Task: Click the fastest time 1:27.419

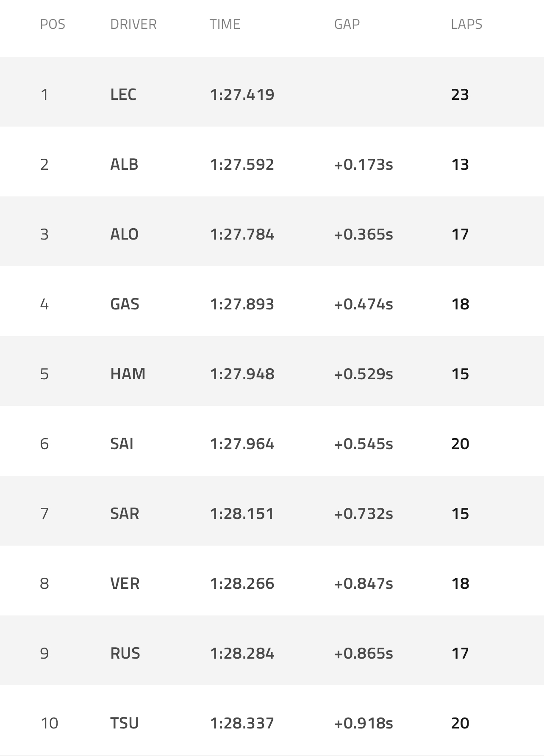Action: (242, 94)
